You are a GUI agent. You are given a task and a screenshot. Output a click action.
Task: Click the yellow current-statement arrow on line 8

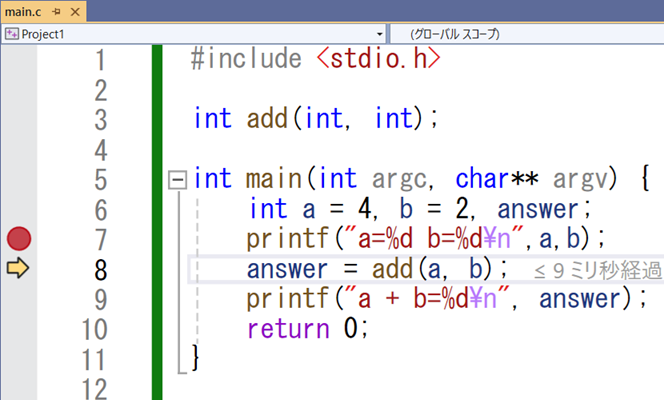click(19, 269)
